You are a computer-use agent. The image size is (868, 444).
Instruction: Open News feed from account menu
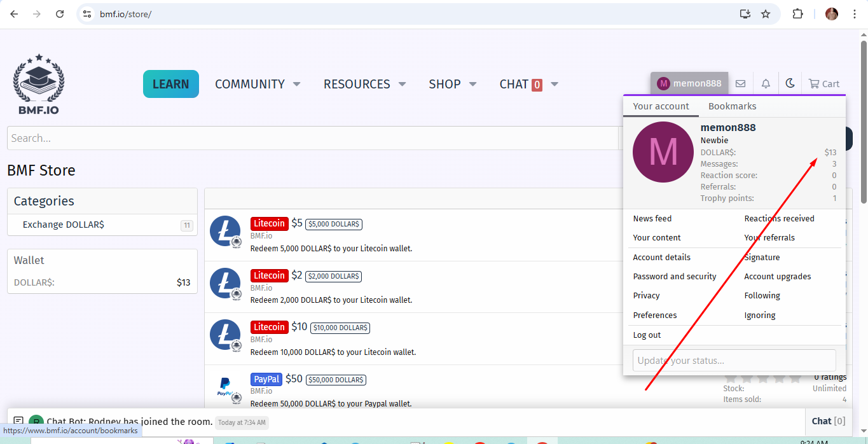(652, 218)
